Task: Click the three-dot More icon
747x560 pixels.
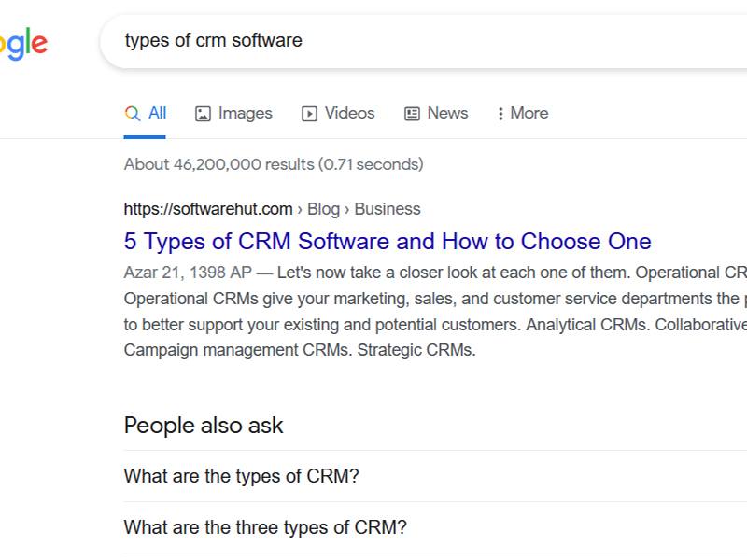Action: click(x=501, y=114)
